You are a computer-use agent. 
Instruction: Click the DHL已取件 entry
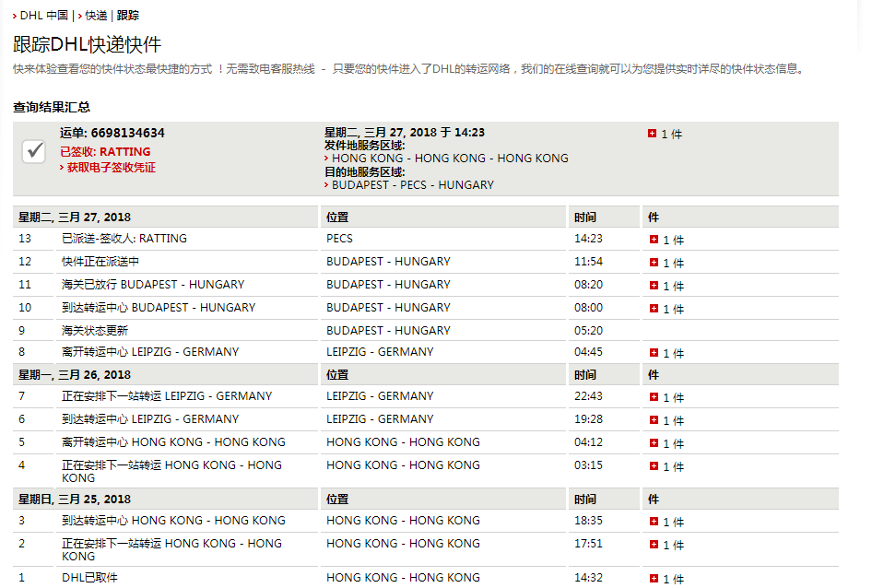coord(89,578)
